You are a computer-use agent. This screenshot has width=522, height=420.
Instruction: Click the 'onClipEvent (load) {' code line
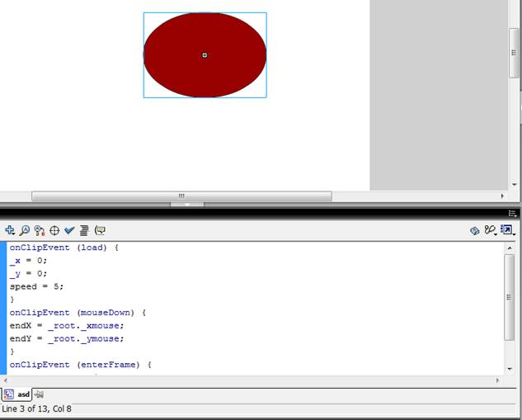(64, 248)
